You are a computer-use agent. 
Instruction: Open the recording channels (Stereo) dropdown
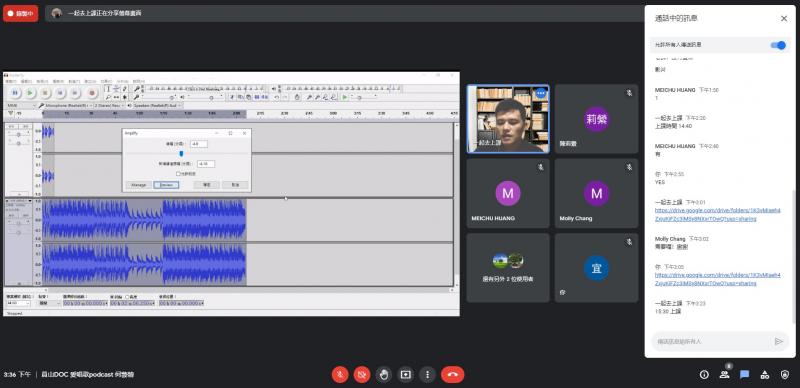point(109,106)
